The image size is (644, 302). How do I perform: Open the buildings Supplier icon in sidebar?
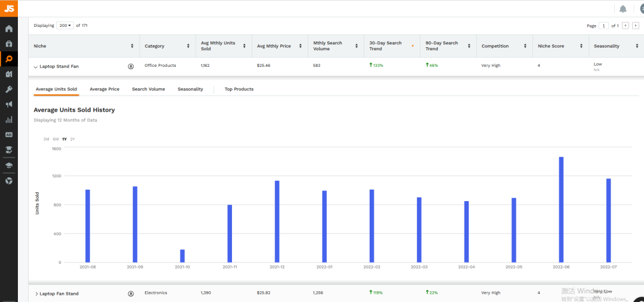pyautogui.click(x=8, y=74)
